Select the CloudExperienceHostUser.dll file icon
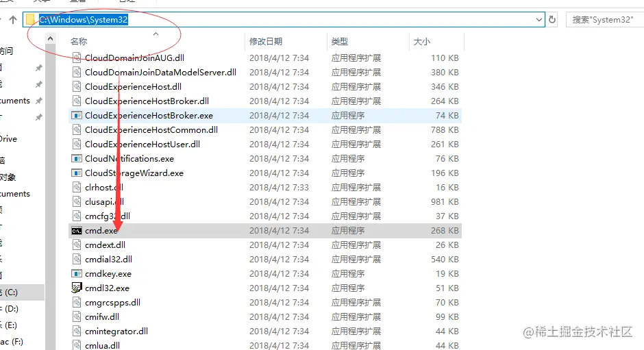This screenshot has width=644, height=350. (77, 145)
